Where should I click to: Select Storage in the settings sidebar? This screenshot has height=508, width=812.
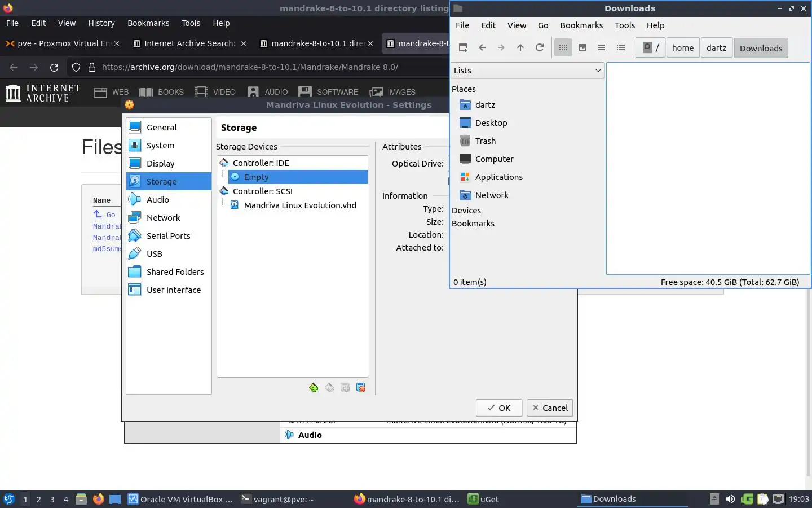point(169,182)
